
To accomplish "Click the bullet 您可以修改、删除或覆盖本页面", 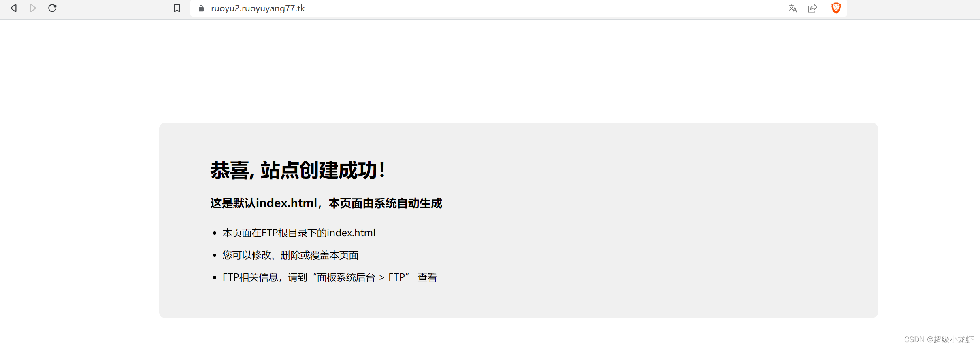I will [x=290, y=255].
